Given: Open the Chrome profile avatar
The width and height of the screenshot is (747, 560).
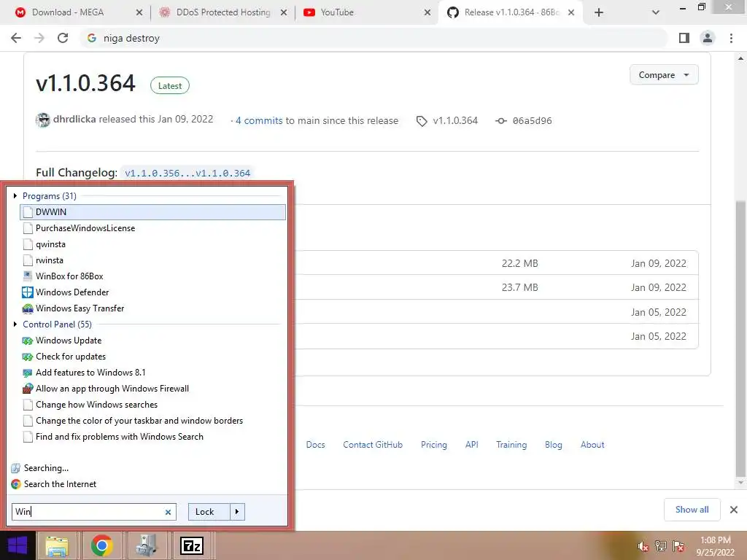Looking at the screenshot, I should [x=708, y=38].
